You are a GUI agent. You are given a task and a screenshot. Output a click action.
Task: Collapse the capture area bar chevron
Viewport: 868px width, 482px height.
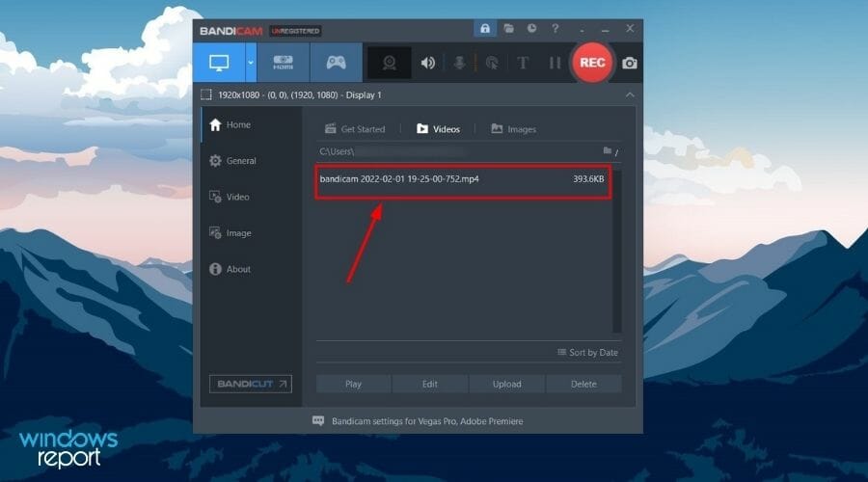(x=630, y=95)
